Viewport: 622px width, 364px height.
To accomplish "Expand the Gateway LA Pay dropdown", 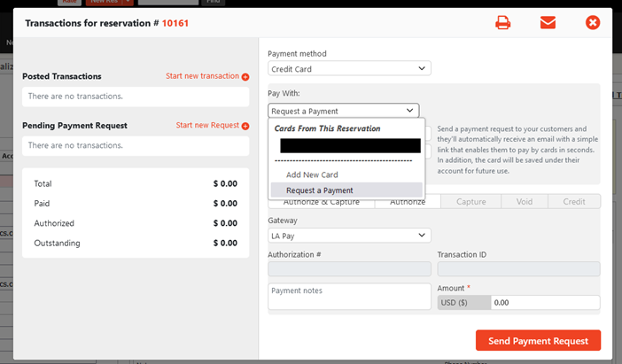I will pyautogui.click(x=348, y=236).
